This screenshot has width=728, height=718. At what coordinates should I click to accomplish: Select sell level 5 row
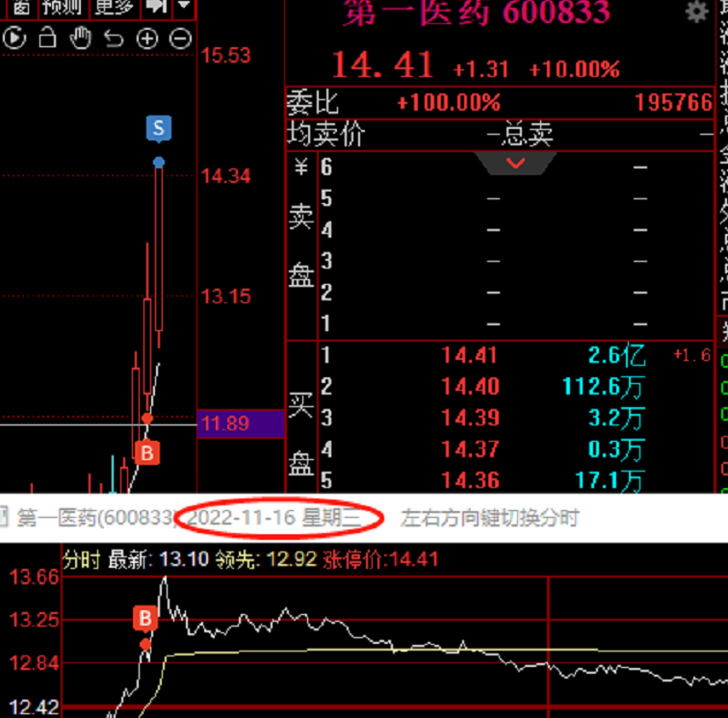click(515, 198)
